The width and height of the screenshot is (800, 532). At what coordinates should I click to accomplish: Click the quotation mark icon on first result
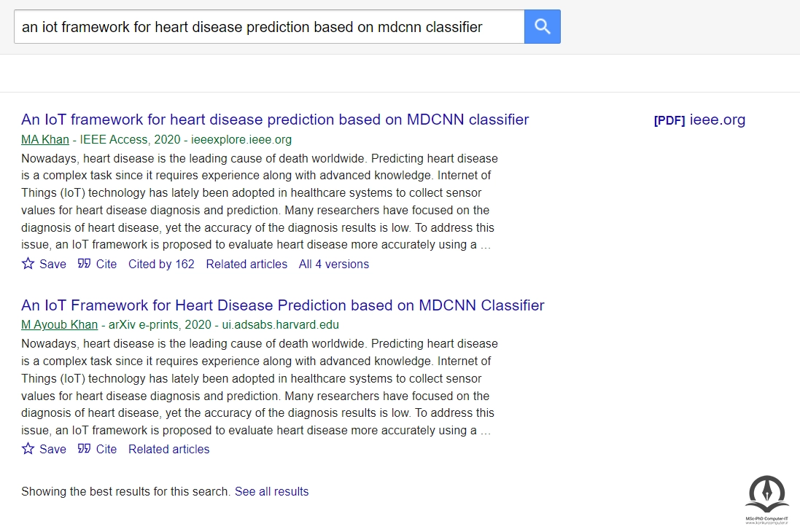85,264
